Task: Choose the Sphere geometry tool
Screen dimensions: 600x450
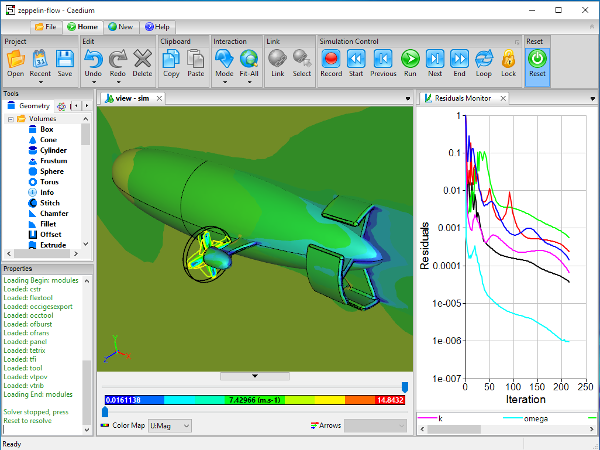Action: coord(53,172)
